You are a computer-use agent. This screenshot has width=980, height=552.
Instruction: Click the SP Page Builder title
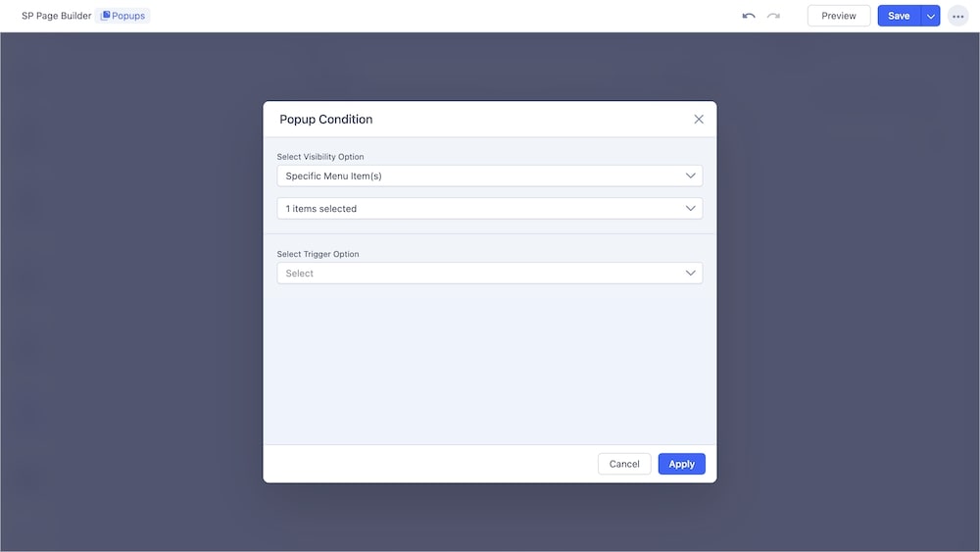pos(56,16)
